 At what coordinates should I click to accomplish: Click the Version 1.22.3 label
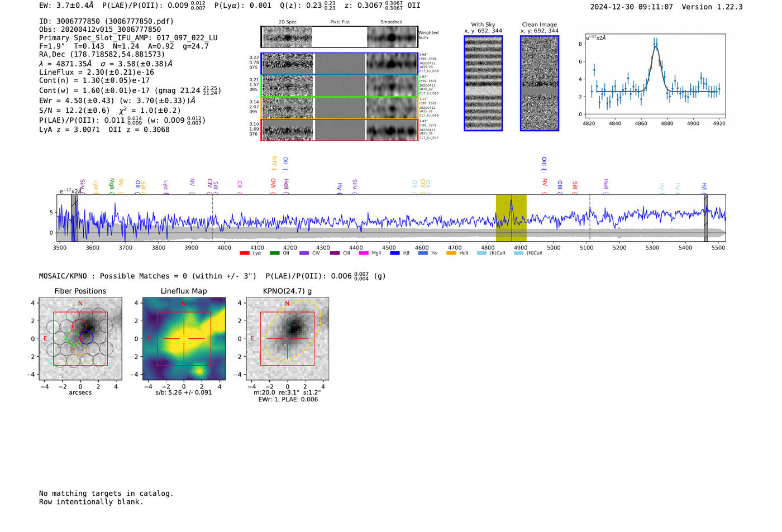[712, 7]
